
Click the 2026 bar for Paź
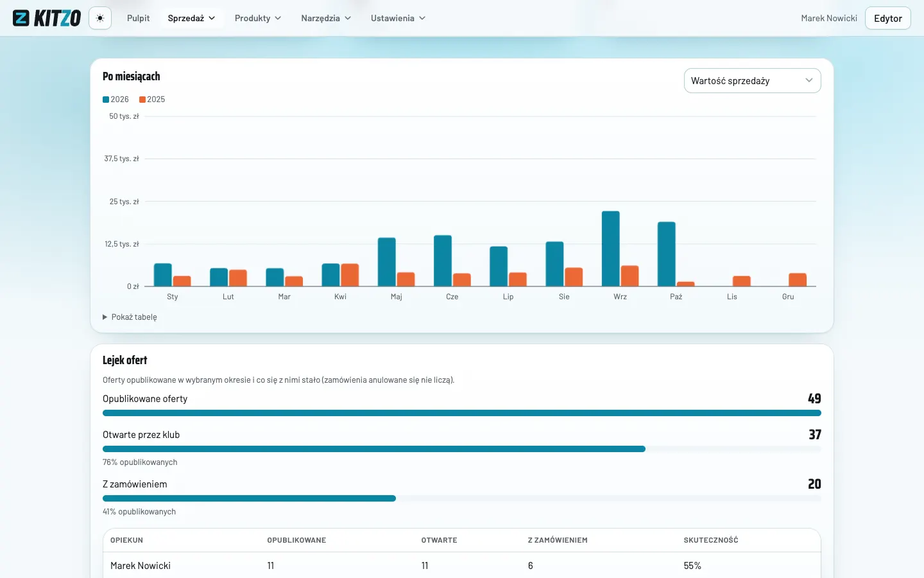(x=667, y=254)
